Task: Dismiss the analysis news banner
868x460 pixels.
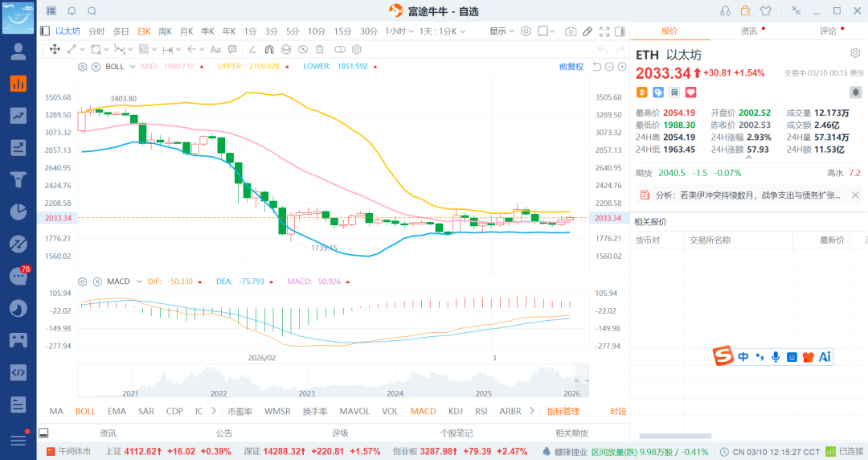Action: coord(855,195)
